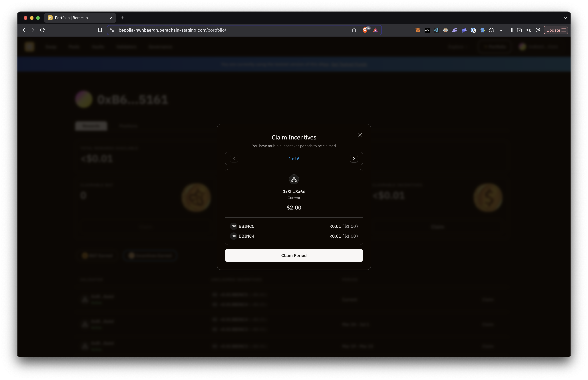Bookmark this page
588x380 pixels.
(100, 30)
